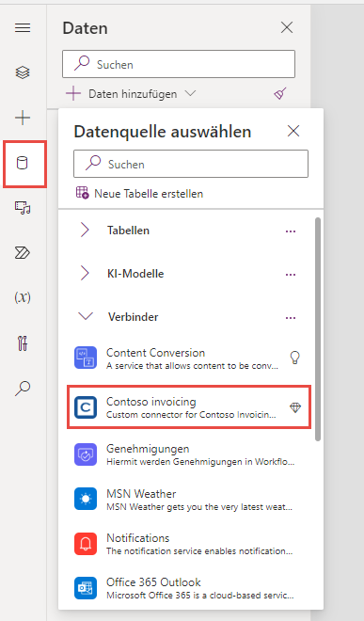Open the Media icon in sidebar
The width and height of the screenshot is (364, 621).
(23, 208)
